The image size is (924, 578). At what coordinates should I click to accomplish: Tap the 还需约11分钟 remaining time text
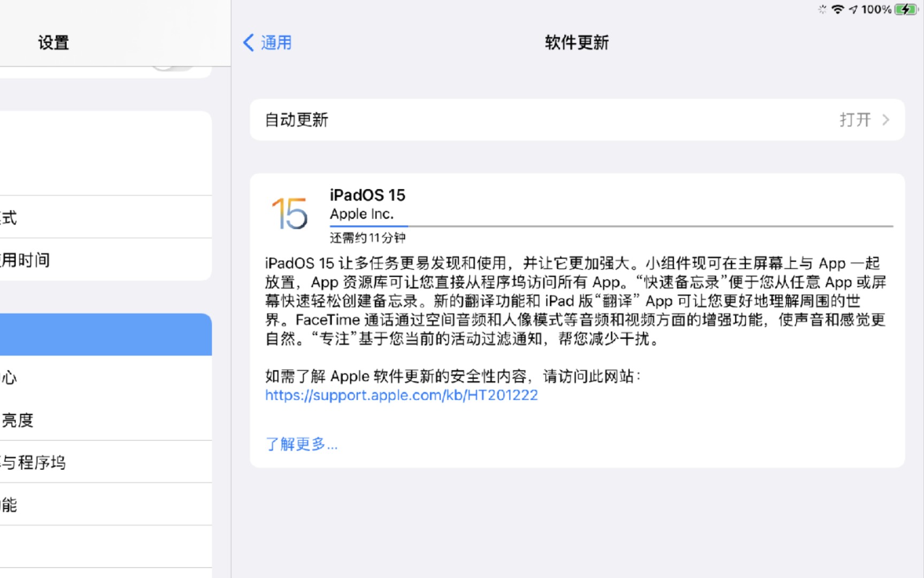pyautogui.click(x=367, y=238)
